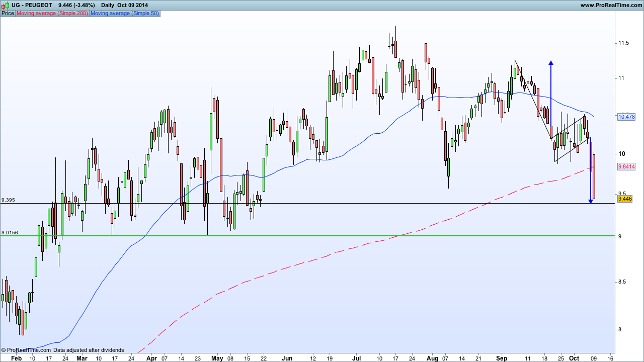Click the 9.0156 support level label
The image size is (644, 362).
click(x=10, y=233)
